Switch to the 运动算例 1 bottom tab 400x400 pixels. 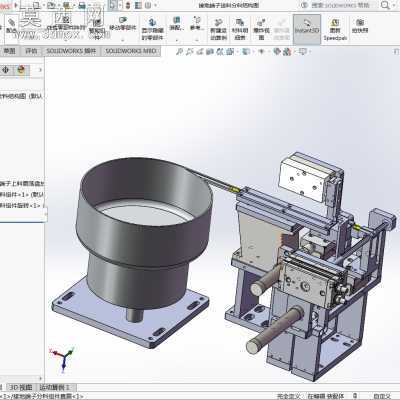55,387
